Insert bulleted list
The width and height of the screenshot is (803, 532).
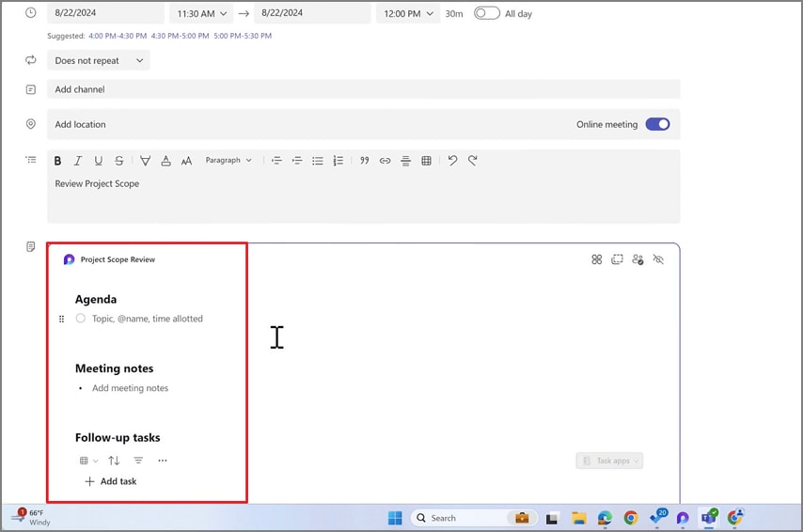(x=318, y=161)
